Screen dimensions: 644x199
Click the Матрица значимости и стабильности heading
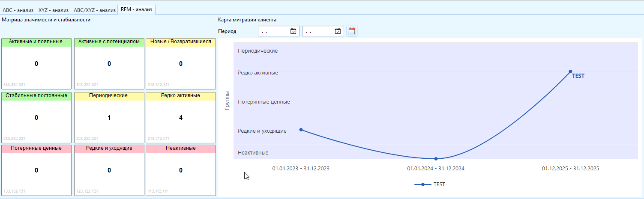point(46,20)
